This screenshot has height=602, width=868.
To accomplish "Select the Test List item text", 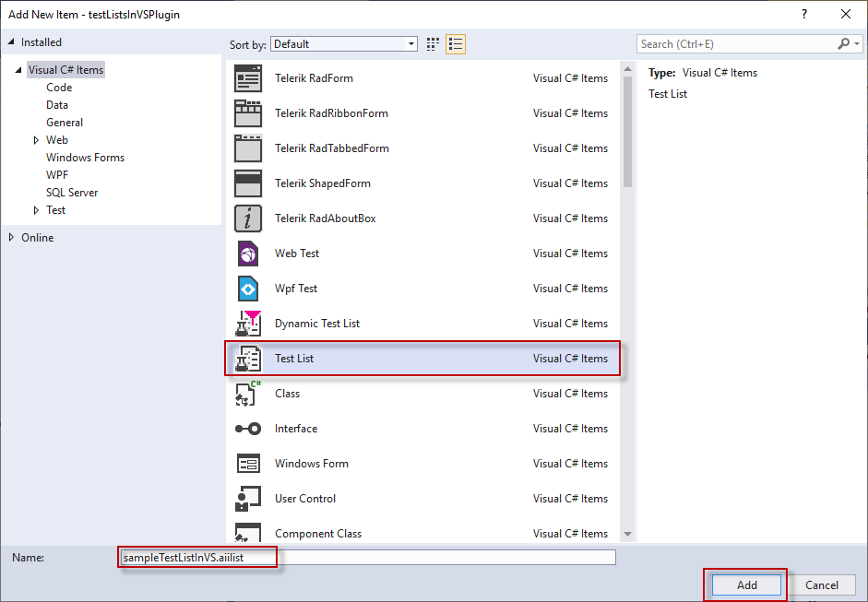I will point(294,359).
